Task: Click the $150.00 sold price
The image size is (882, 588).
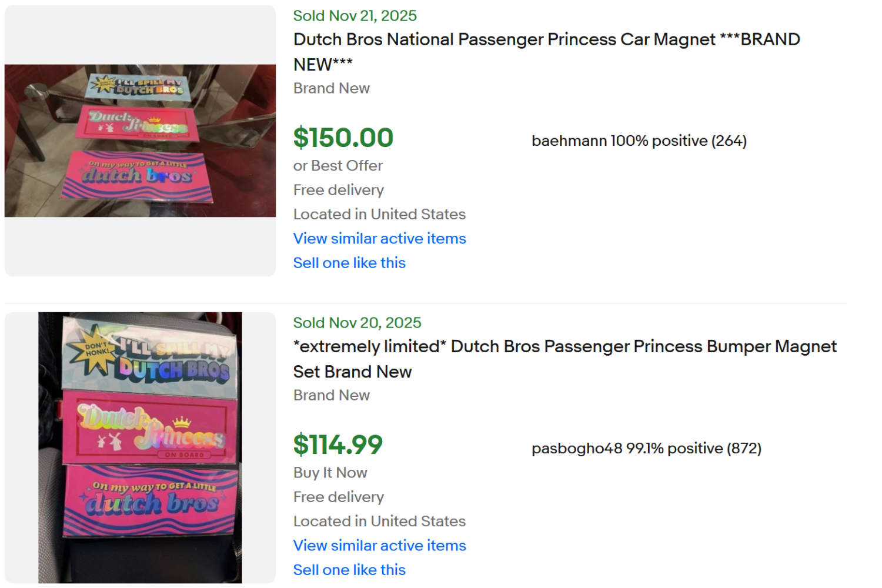Action: tap(343, 138)
